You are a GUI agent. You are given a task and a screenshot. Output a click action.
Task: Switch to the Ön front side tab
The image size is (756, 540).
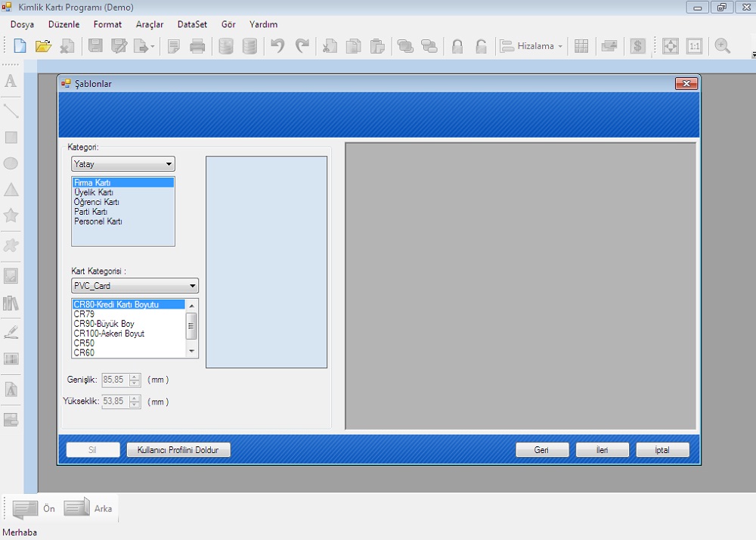(34, 508)
